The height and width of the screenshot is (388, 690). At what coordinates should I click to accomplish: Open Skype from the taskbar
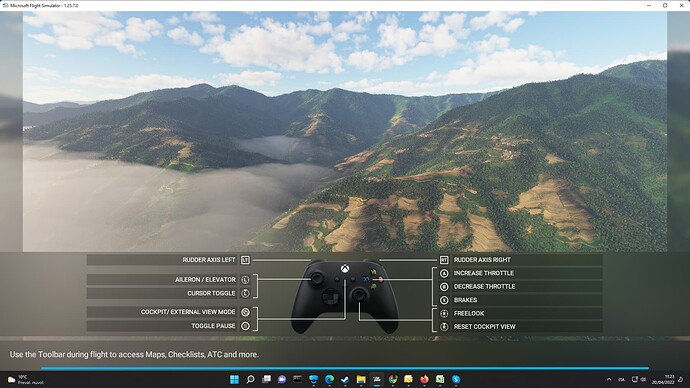tap(456, 379)
